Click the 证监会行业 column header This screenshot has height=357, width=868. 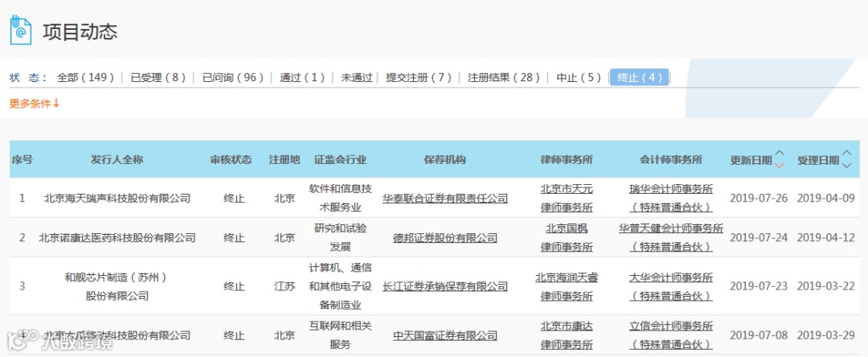point(341,160)
